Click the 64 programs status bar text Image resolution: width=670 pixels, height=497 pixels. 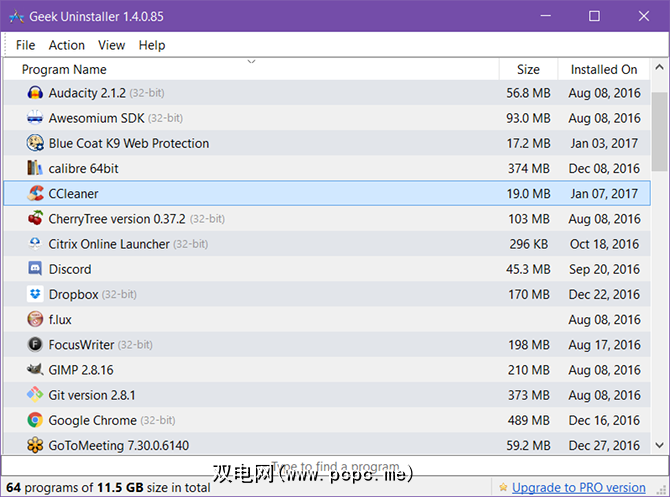click(108, 488)
